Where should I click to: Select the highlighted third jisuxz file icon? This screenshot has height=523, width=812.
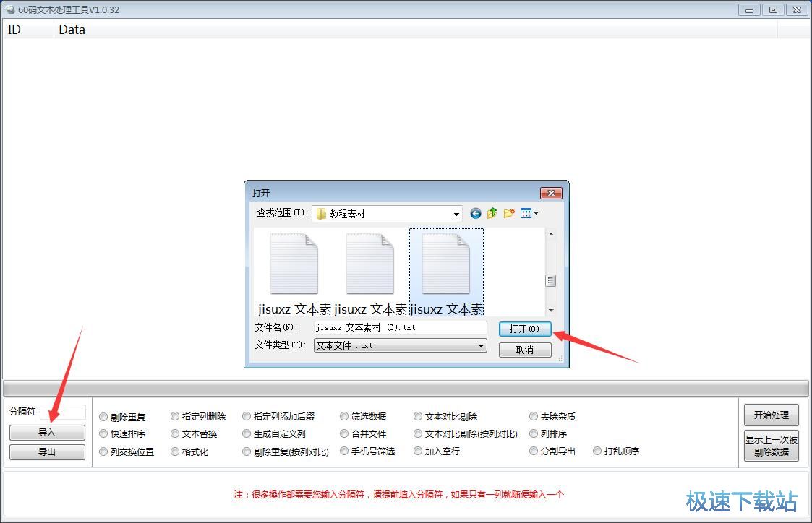click(446, 264)
